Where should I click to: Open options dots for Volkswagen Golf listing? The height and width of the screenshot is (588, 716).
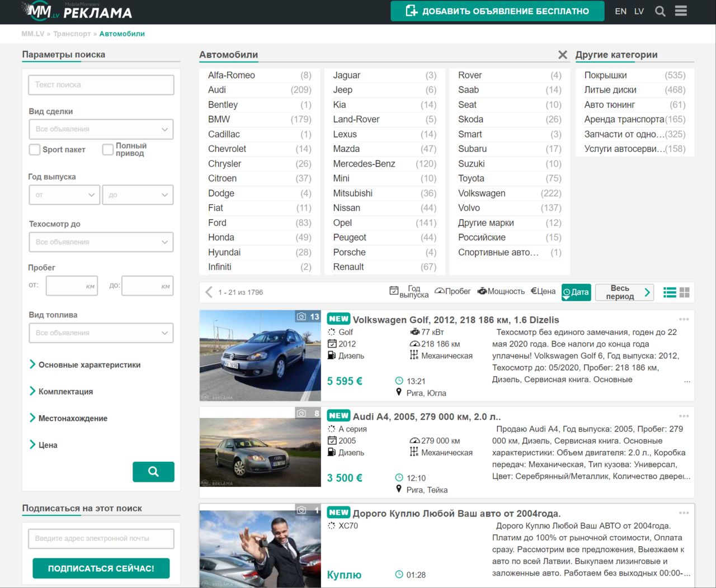coord(684,320)
